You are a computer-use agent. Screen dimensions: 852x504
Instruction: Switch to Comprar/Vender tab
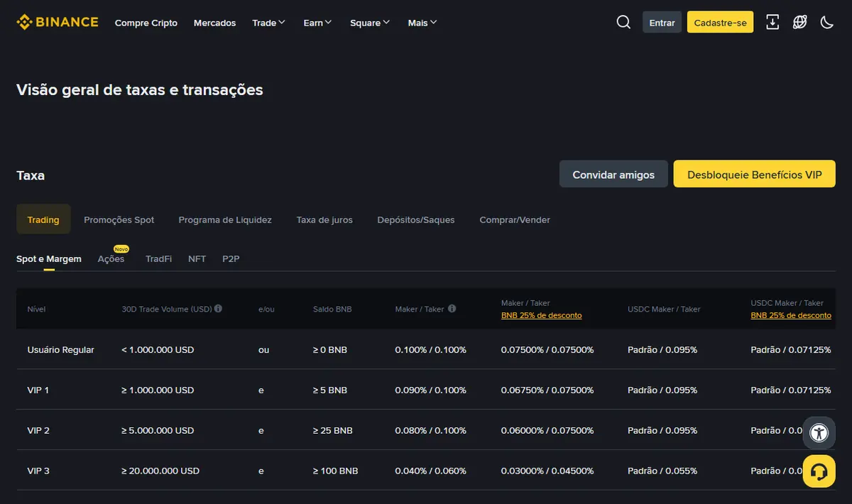coord(515,219)
